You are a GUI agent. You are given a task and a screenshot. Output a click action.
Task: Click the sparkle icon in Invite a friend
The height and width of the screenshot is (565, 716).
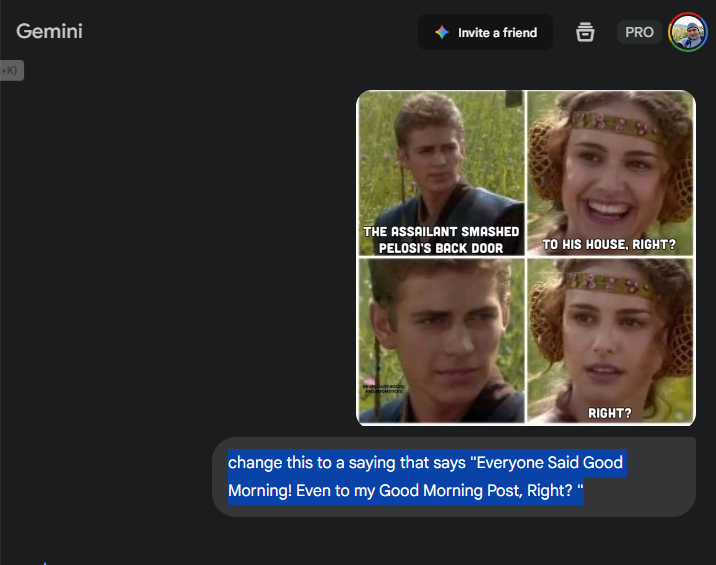[x=442, y=32]
